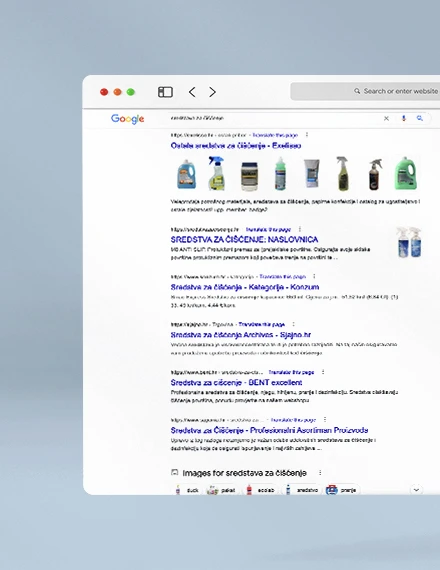The width and height of the screenshot is (440, 570).
Task: Open 'Images for sredstava za čišćenje' section
Action: (x=244, y=473)
